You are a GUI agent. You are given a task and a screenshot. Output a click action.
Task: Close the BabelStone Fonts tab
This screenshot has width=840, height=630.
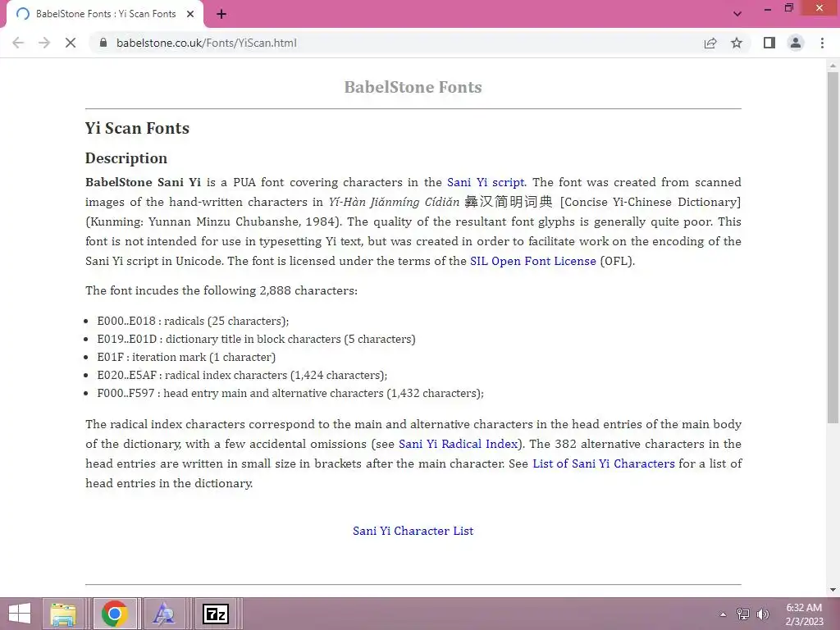tap(190, 14)
